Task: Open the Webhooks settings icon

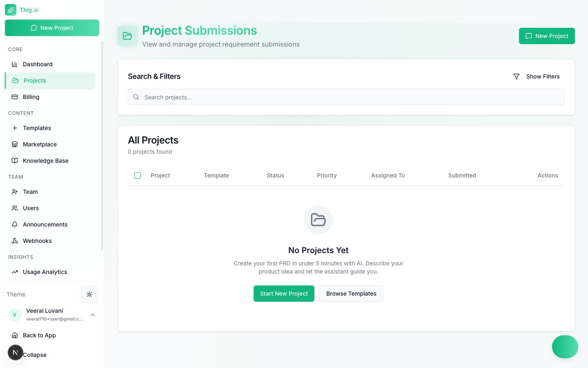Action: [x=15, y=241]
